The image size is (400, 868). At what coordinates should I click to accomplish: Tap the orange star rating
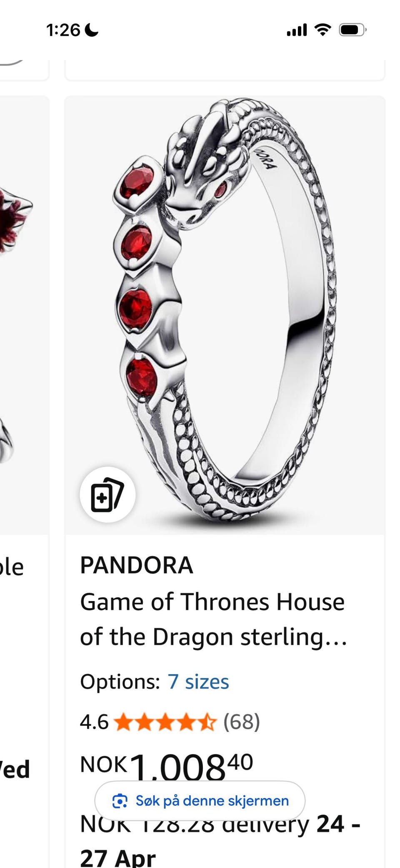pyautogui.click(x=165, y=722)
